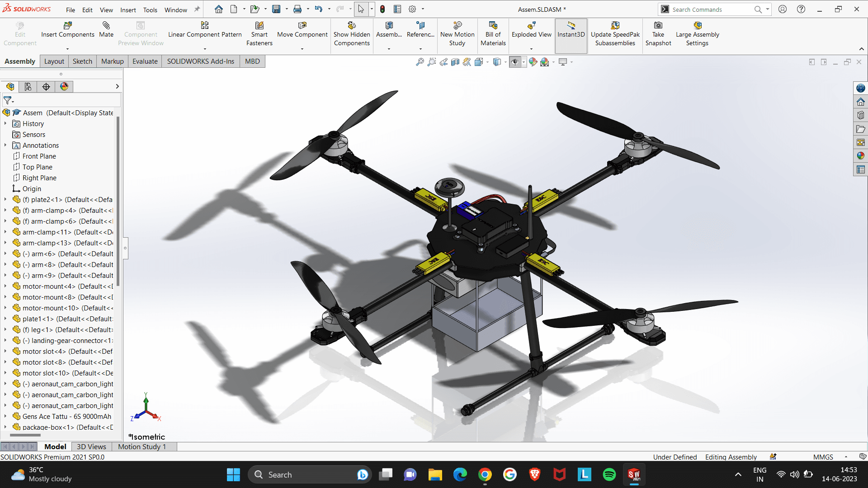Open Hide/Show Items dropdown arrow
868x488 pixels.
pos(524,62)
